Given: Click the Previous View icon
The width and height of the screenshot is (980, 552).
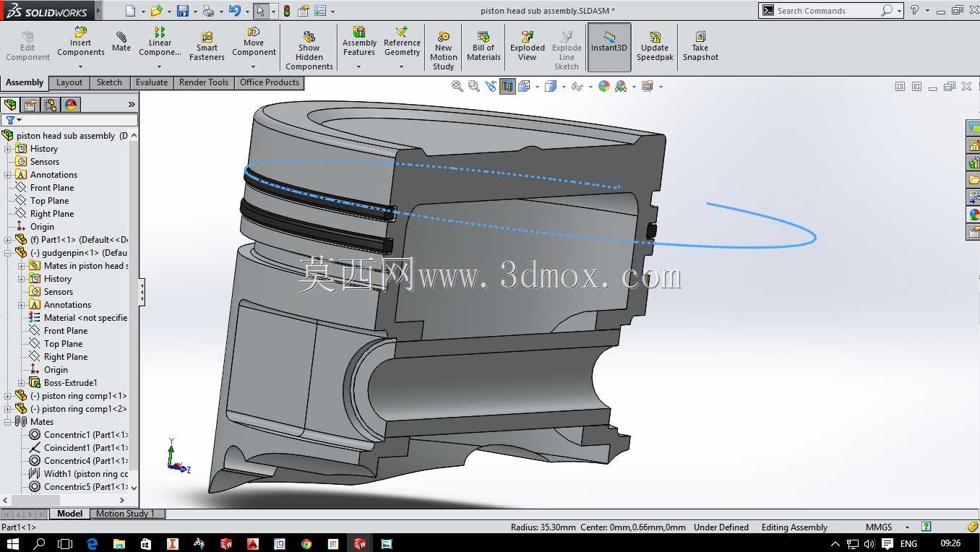Looking at the screenshot, I should pyautogui.click(x=491, y=86).
